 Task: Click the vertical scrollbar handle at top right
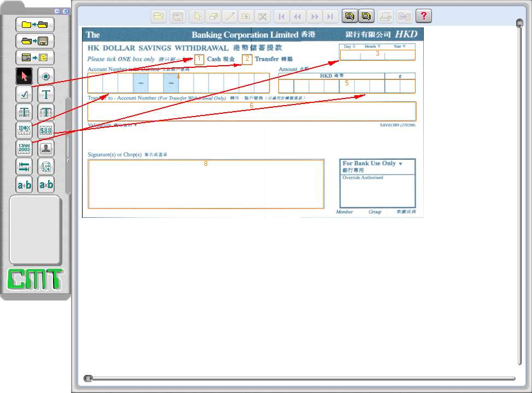519,23
